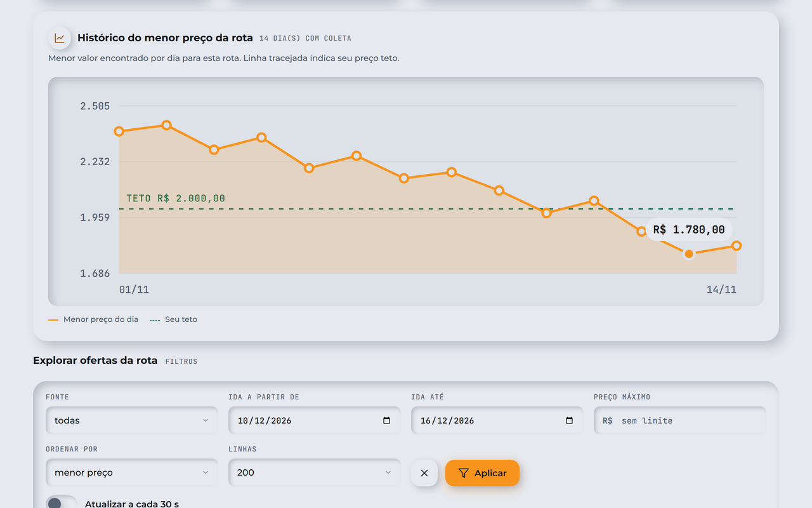This screenshot has height=508, width=812.
Task: Click the TETO R$ 2.000,00 label
Action: [176, 198]
